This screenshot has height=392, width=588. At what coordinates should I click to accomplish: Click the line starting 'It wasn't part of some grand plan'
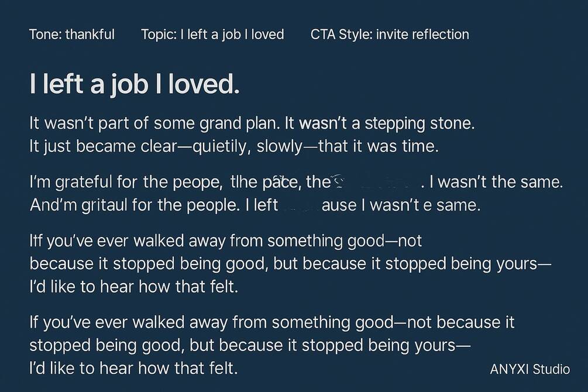(x=252, y=123)
